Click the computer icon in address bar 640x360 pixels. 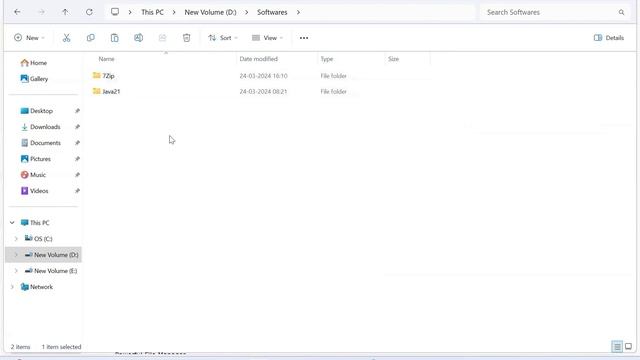click(x=115, y=12)
